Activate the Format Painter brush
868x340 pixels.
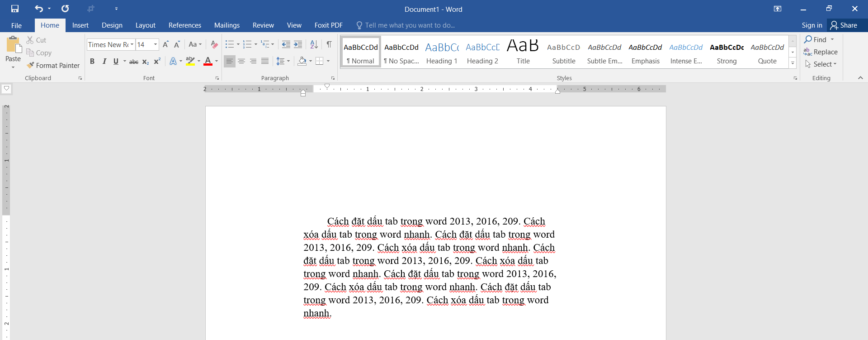pos(53,66)
